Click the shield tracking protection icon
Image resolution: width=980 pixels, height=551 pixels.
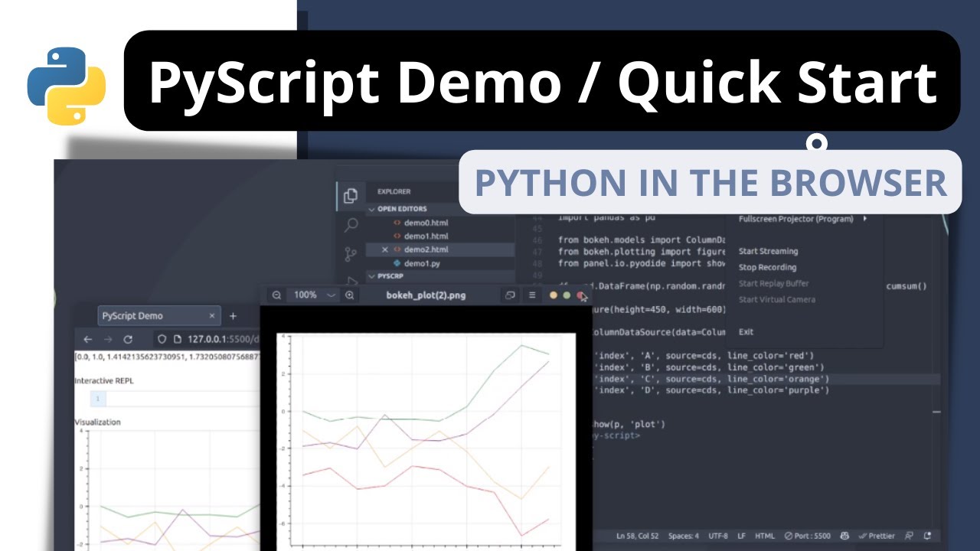click(x=161, y=339)
